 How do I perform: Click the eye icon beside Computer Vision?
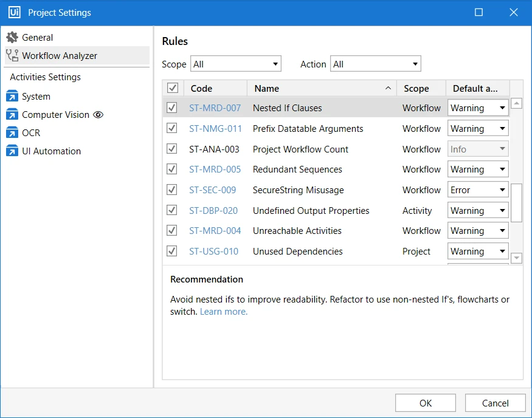point(98,115)
